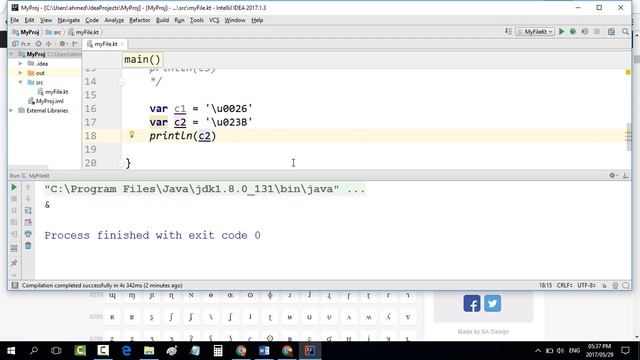This screenshot has width=640, height=360.
Task: Run MyFileKt with the green toolbar play button
Action: [561, 31]
